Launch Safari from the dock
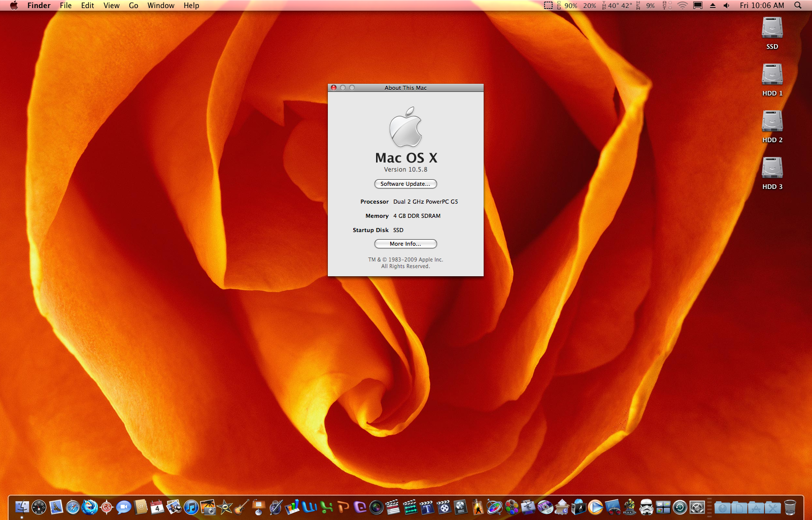The height and width of the screenshot is (520, 812). click(73, 507)
